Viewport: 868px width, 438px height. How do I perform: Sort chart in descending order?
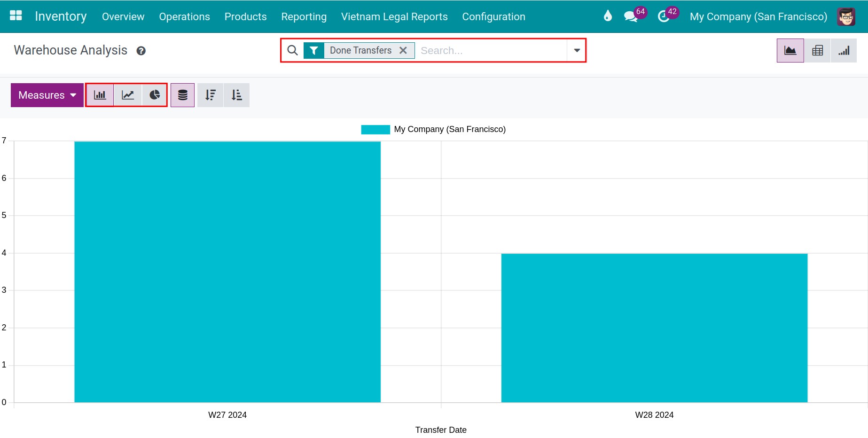[210, 95]
